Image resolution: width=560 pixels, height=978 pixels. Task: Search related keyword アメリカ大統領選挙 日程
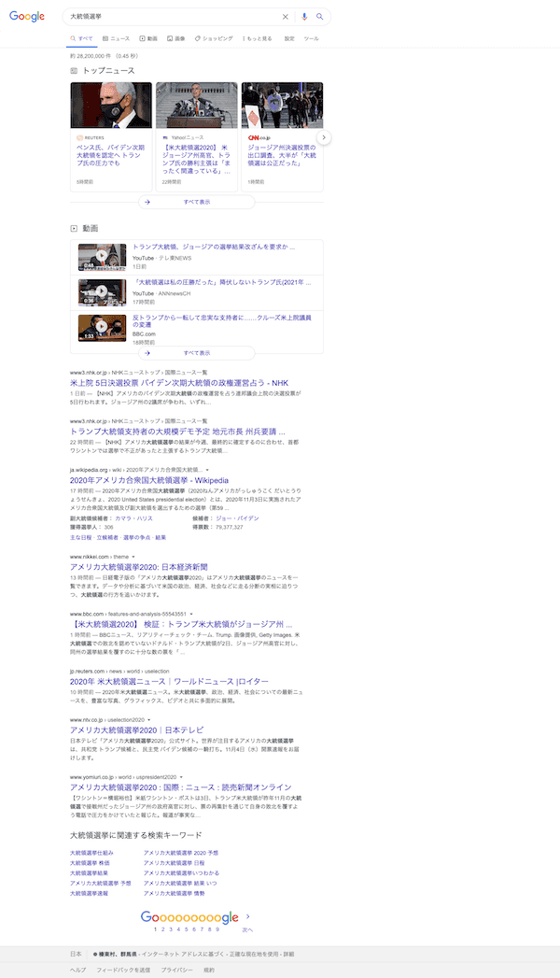coord(174,863)
